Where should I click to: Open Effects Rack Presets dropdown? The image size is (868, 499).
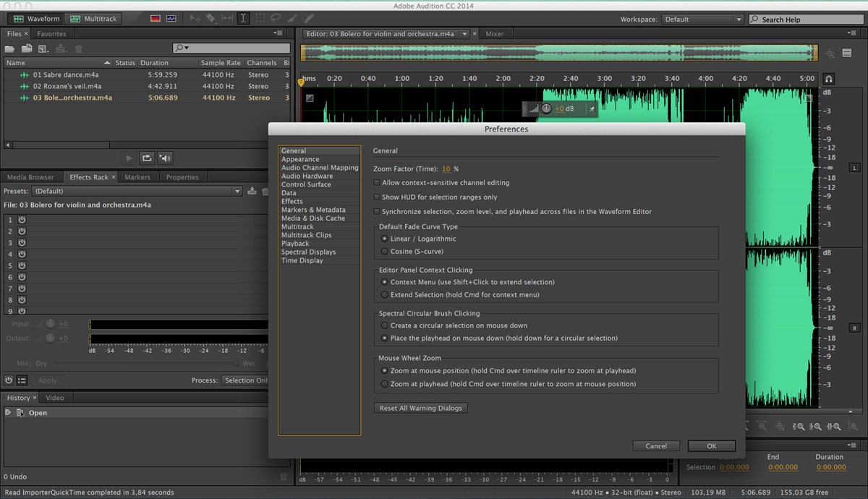137,191
